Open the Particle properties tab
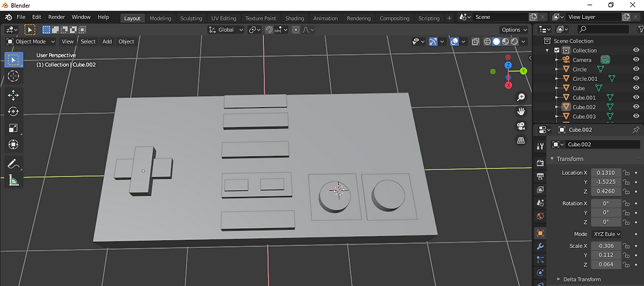This screenshot has width=644, height=286. [540, 259]
